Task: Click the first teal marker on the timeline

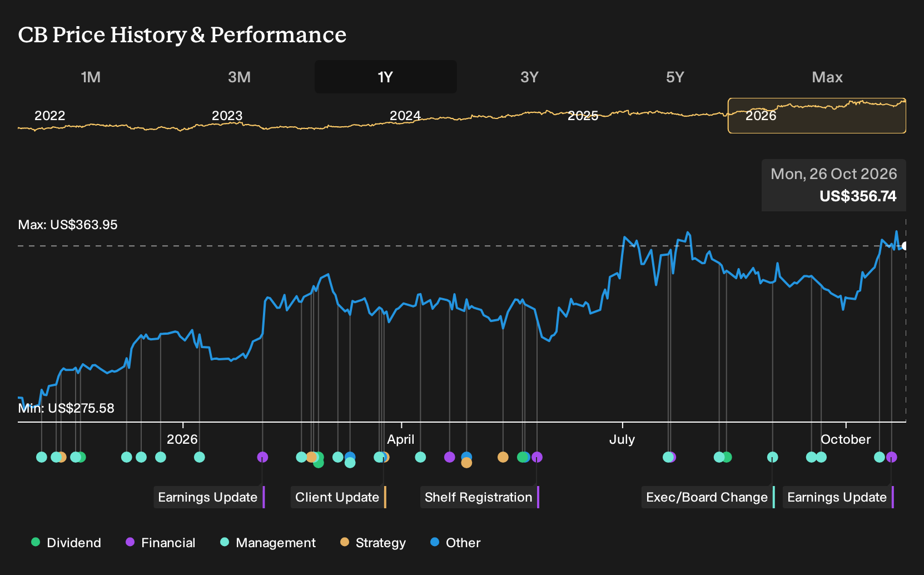Action: point(42,457)
